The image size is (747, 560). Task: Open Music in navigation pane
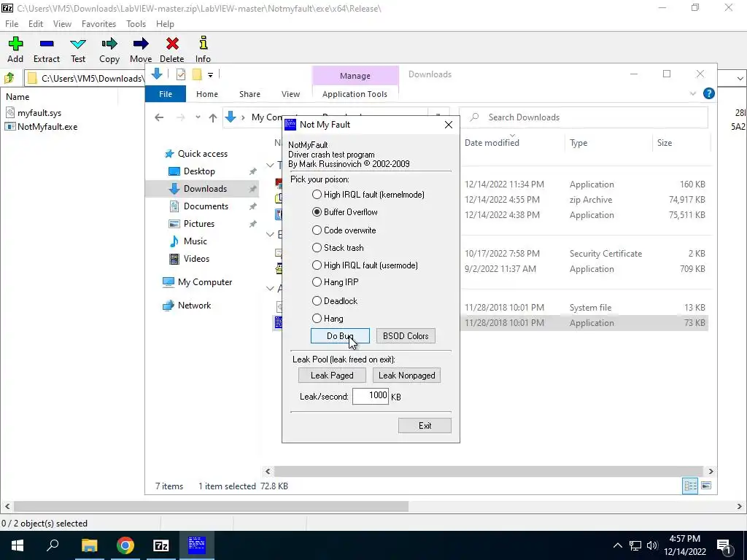pos(196,241)
